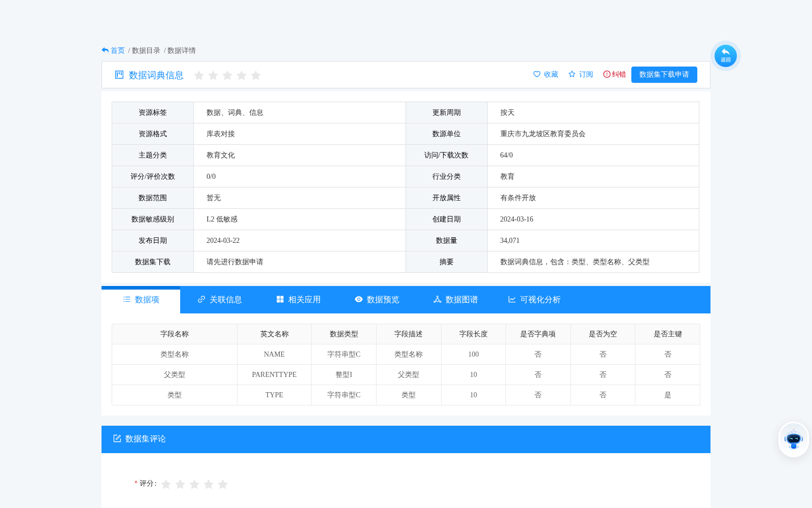812x508 pixels.
Task: Click the 数据类型 column header
Action: [344, 334]
